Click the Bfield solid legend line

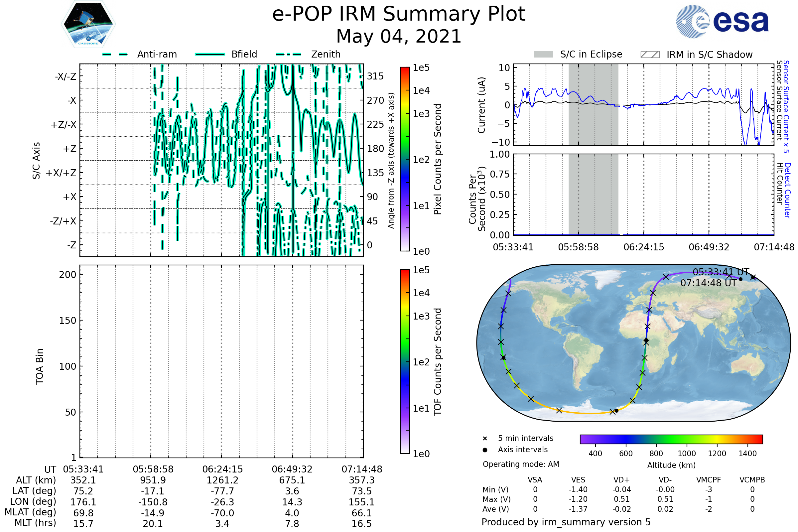210,54
